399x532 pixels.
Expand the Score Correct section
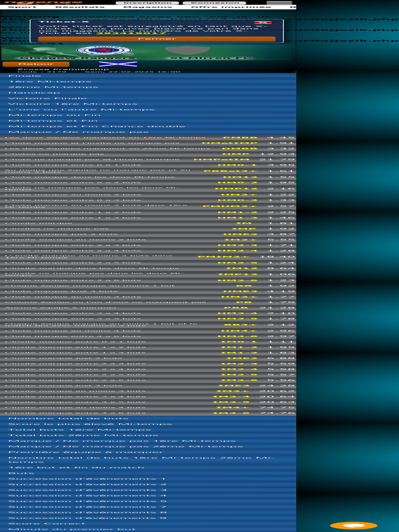point(148,524)
